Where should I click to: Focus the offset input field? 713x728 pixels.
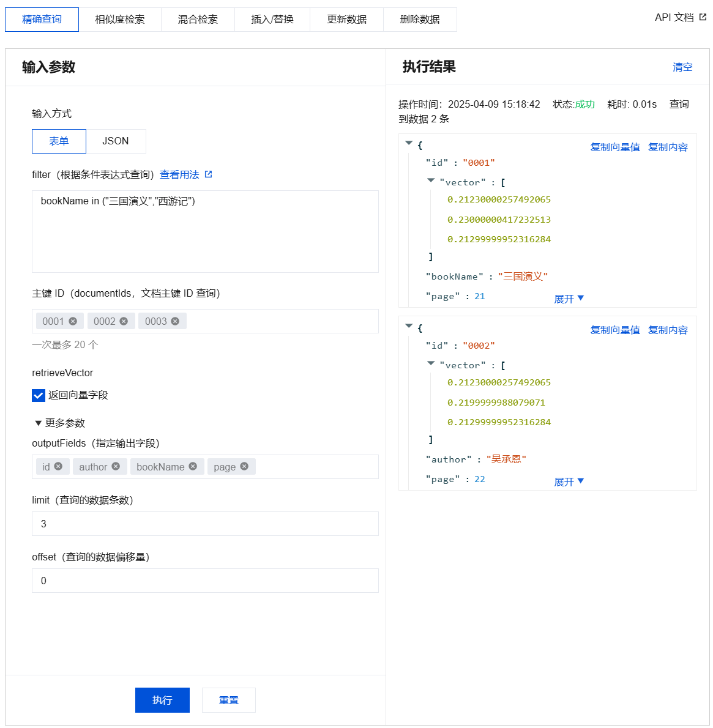(x=205, y=581)
